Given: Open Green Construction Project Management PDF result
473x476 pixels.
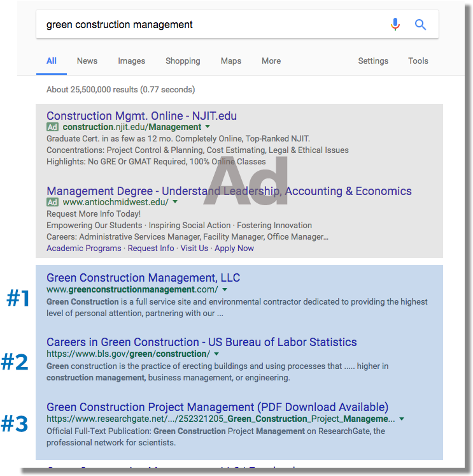Looking at the screenshot, I should click(217, 407).
